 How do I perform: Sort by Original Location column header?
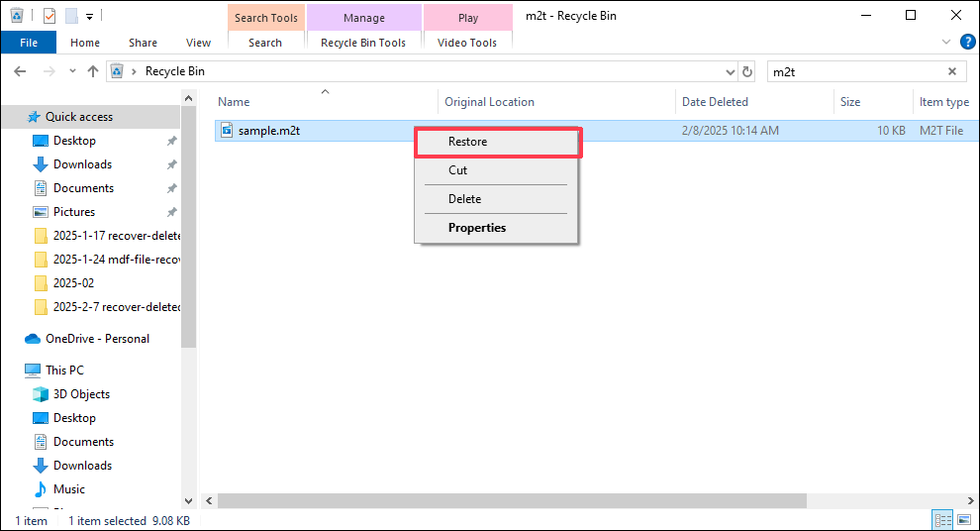point(489,102)
